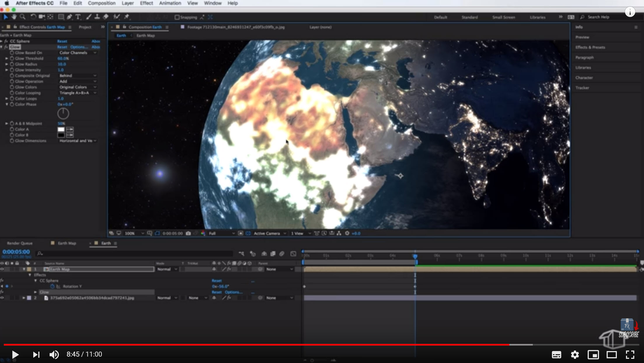Open the Glow Based On dropdown
The width and height of the screenshot is (644, 363).
click(78, 53)
